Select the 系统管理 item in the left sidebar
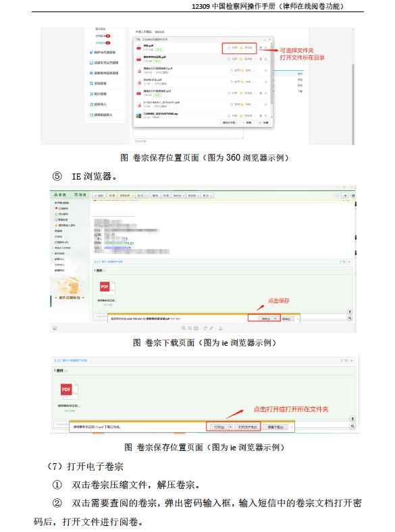This screenshot has height=532, width=395. 98,84
